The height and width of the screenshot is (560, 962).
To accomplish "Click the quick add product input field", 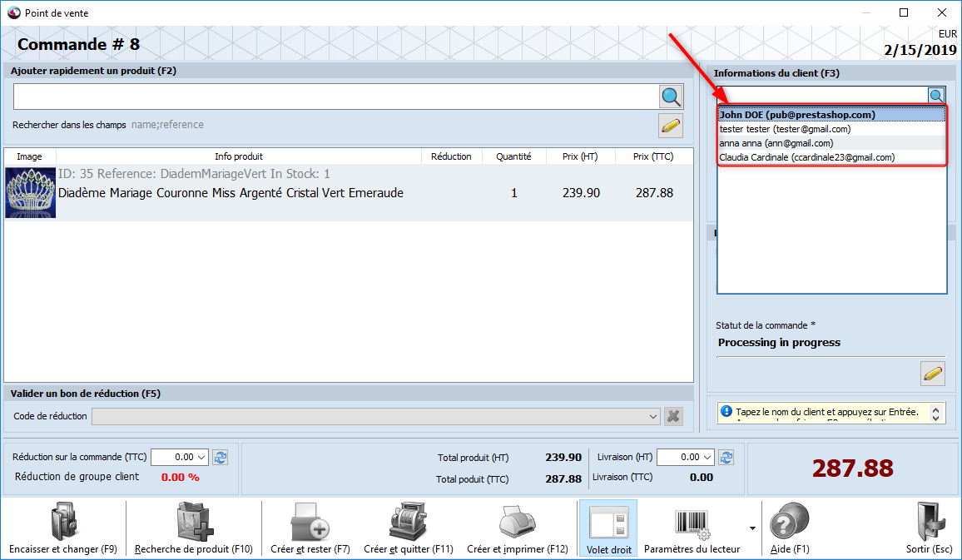I will [x=335, y=97].
